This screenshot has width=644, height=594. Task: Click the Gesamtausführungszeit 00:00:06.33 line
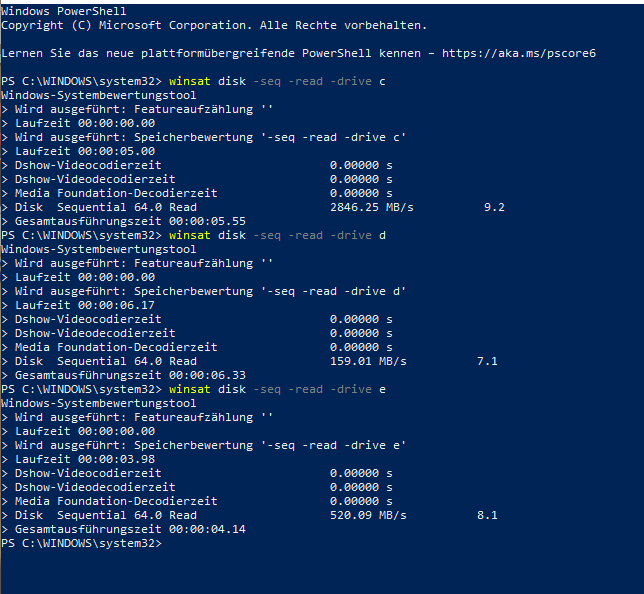pyautogui.click(x=123, y=375)
